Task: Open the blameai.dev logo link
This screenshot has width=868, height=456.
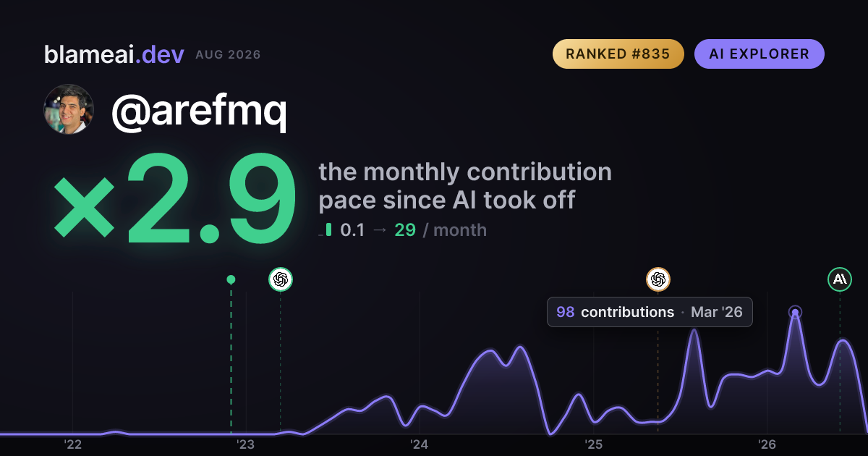Action: click(x=114, y=54)
